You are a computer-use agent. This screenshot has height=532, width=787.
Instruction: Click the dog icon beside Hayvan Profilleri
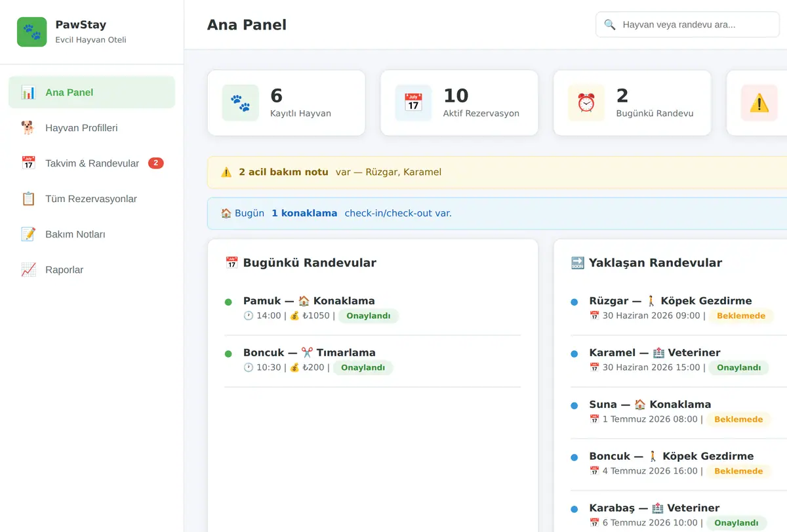tap(28, 128)
